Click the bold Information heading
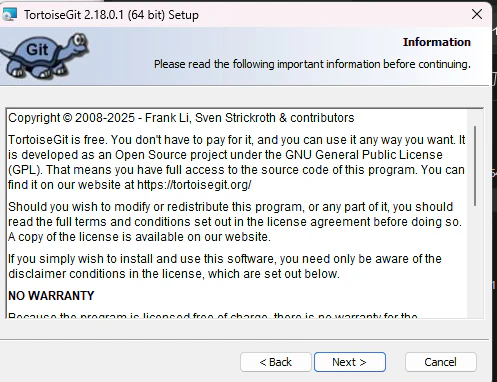Screen dimensions: 497x382 [437, 42]
